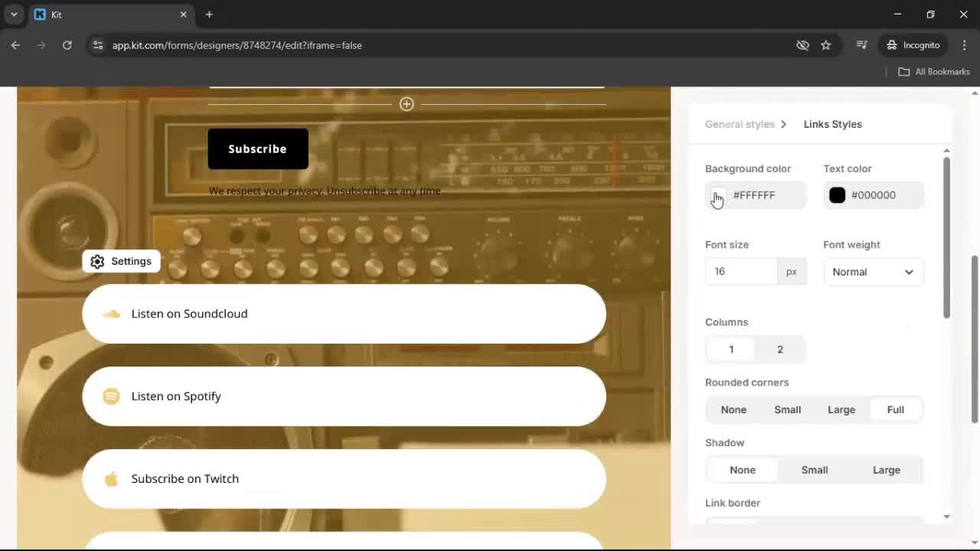Click the add block plus icon
This screenshot has width=980, height=551.
pos(407,104)
